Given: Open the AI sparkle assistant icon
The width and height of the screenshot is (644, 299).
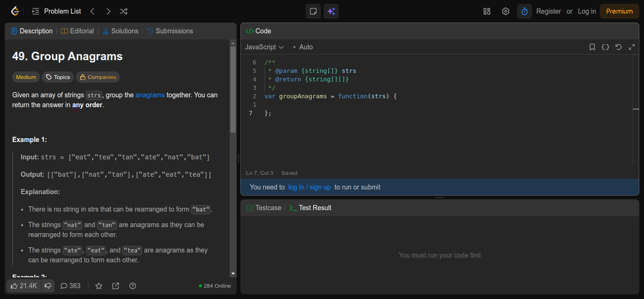Looking at the screenshot, I should point(331,11).
